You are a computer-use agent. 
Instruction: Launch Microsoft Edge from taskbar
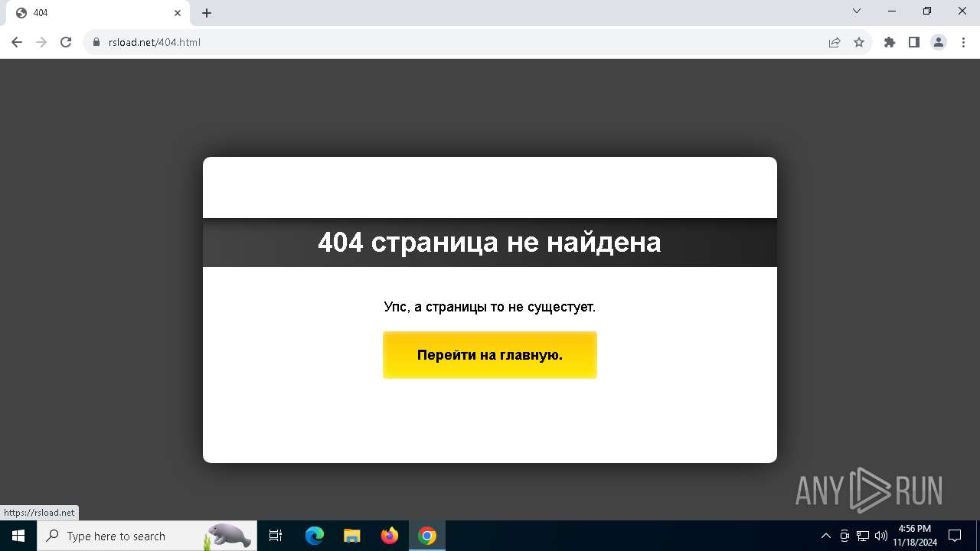315,536
